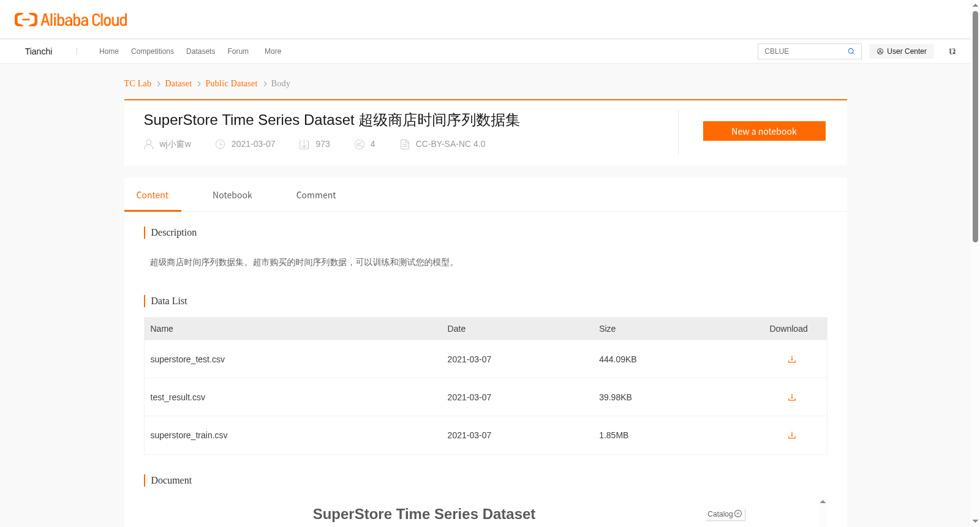
Task: Click the CBLUE search field
Action: [x=802, y=51]
